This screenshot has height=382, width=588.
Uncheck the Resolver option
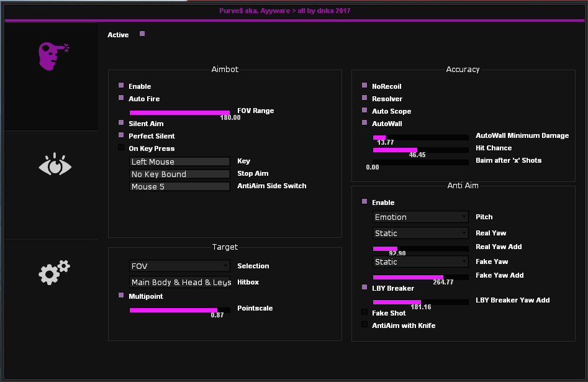click(x=364, y=98)
